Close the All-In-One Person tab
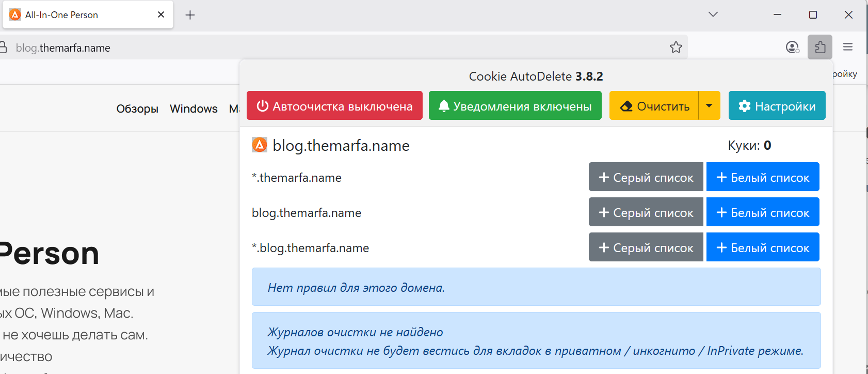Image resolution: width=868 pixels, height=374 pixels. tap(161, 15)
